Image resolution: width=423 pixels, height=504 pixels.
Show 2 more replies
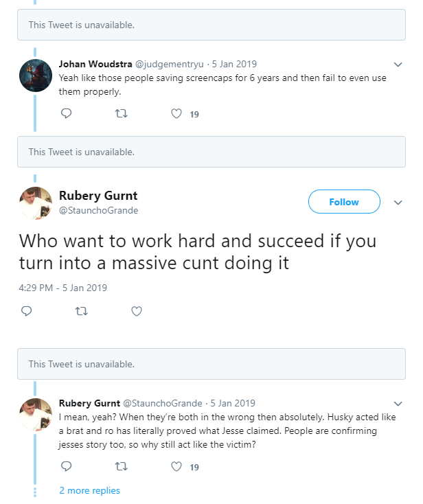(89, 490)
